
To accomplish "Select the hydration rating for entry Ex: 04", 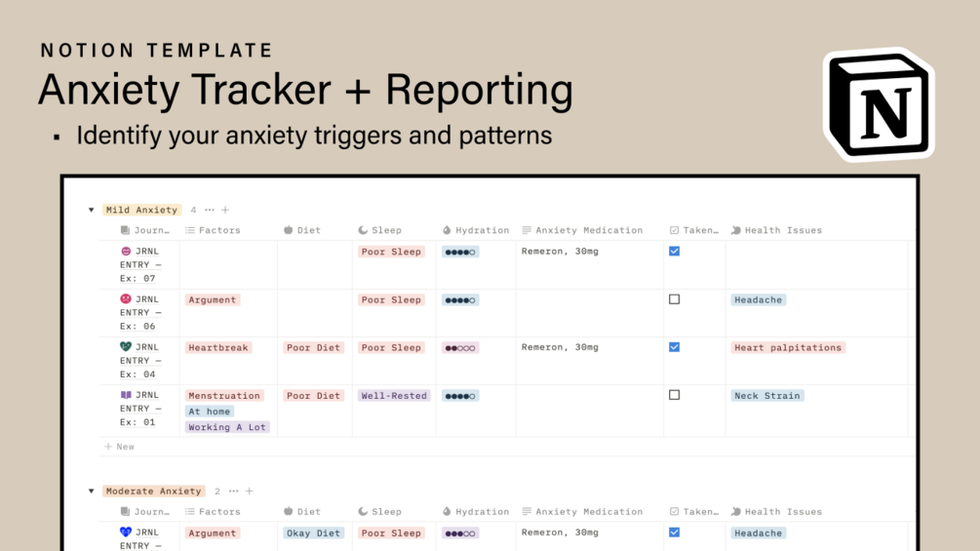I will (460, 347).
